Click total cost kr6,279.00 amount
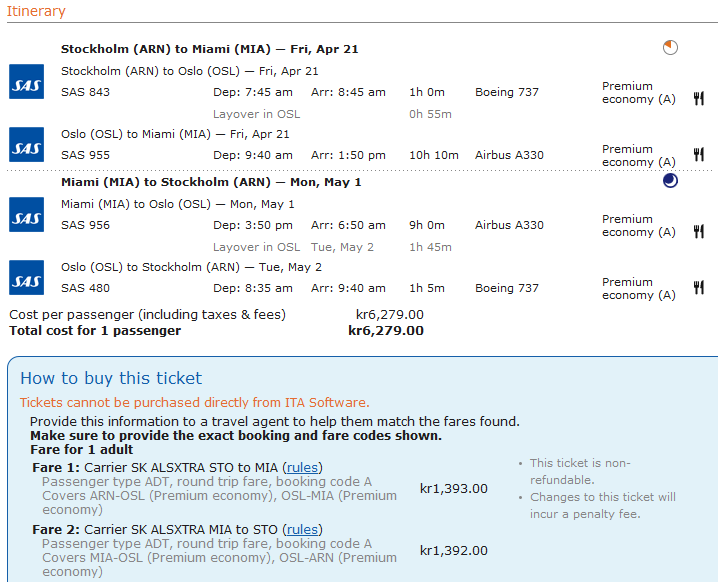This screenshot has height=582, width=718. [385, 330]
